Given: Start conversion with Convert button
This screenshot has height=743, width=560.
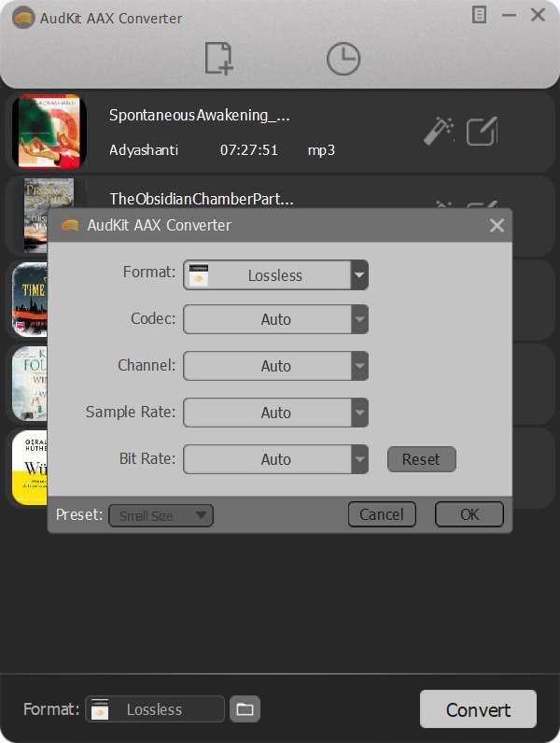Looking at the screenshot, I should pos(478,709).
